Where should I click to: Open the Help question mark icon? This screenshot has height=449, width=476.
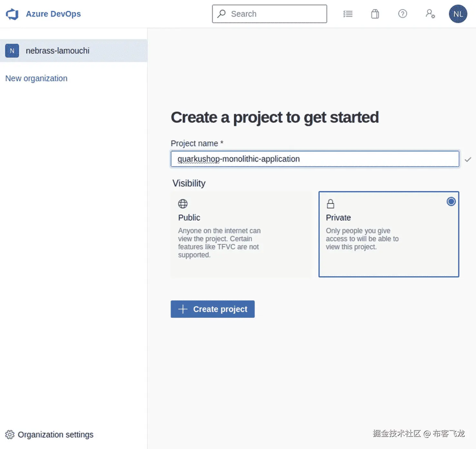(402, 14)
